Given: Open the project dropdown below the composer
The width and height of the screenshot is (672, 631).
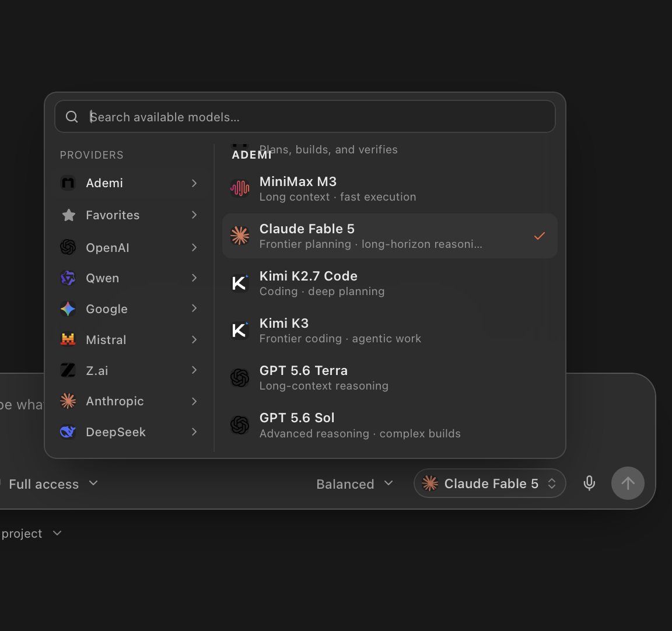Looking at the screenshot, I should pyautogui.click(x=32, y=534).
